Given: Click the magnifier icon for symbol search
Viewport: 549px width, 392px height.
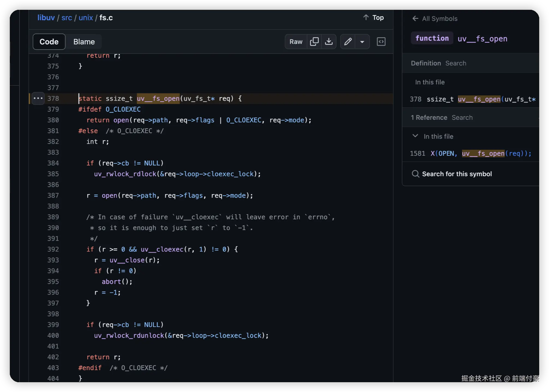Looking at the screenshot, I should [x=415, y=174].
